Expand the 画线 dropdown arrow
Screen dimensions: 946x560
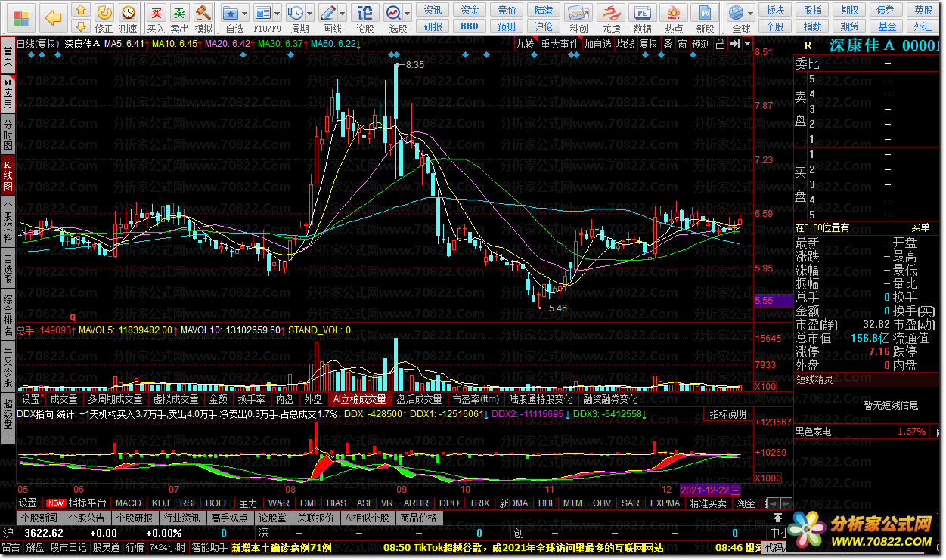pos(343,13)
